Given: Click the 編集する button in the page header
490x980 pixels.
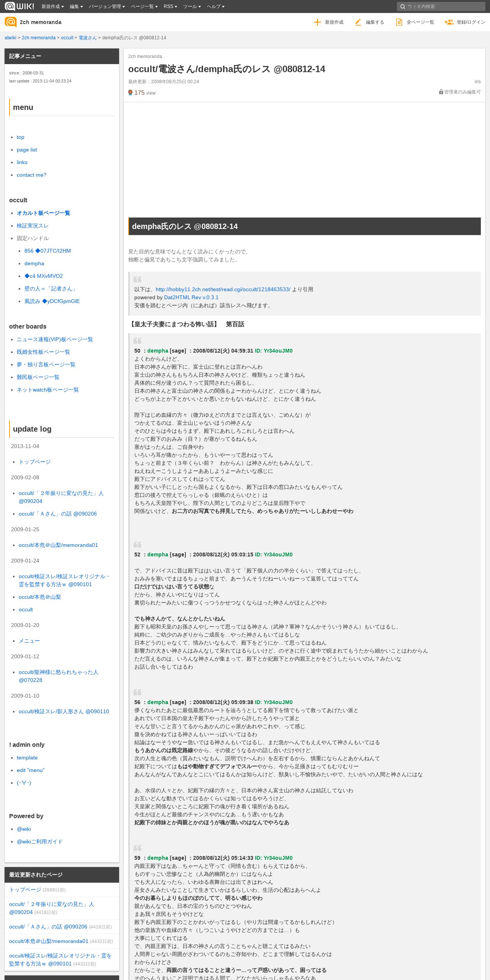Looking at the screenshot, I should (x=369, y=22).
